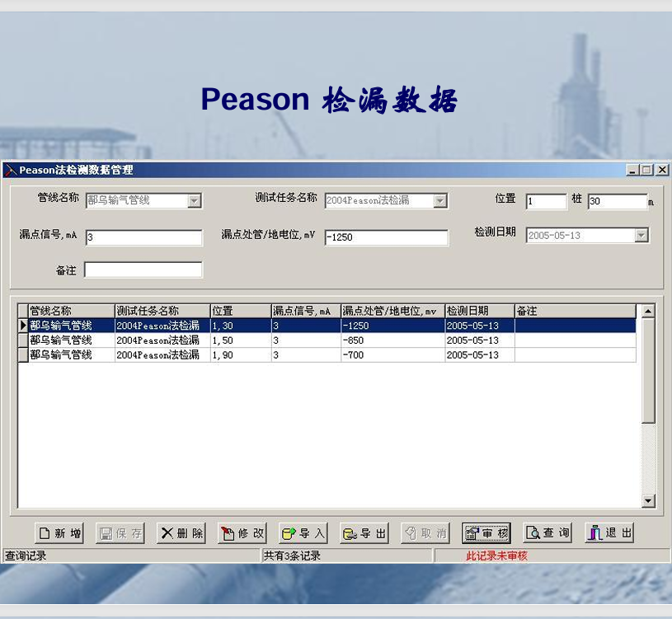Click the 检测日期 column header

click(480, 311)
